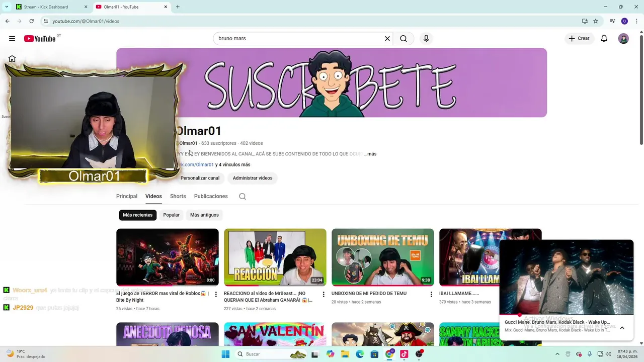Filter videos by Popular
The height and width of the screenshot is (362, 644).
coord(171,215)
